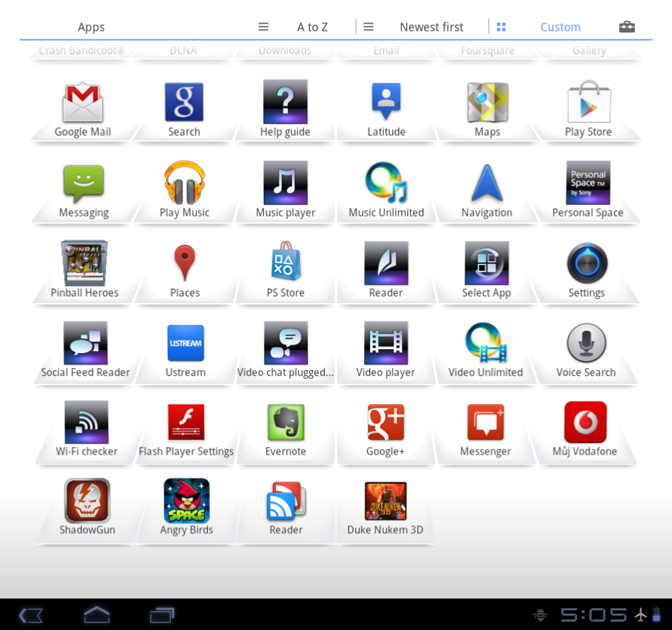Switch sorting to A to Z

click(x=312, y=27)
